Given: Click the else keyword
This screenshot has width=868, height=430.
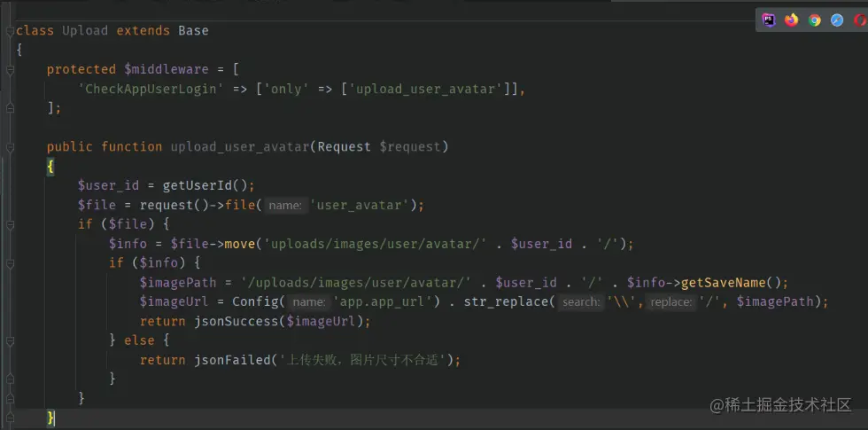Looking at the screenshot, I should 140,340.
